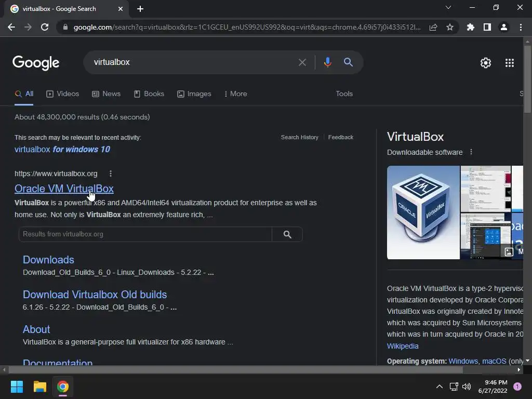Open the Wikipedia source link
The height and width of the screenshot is (399, 532).
[403, 346]
